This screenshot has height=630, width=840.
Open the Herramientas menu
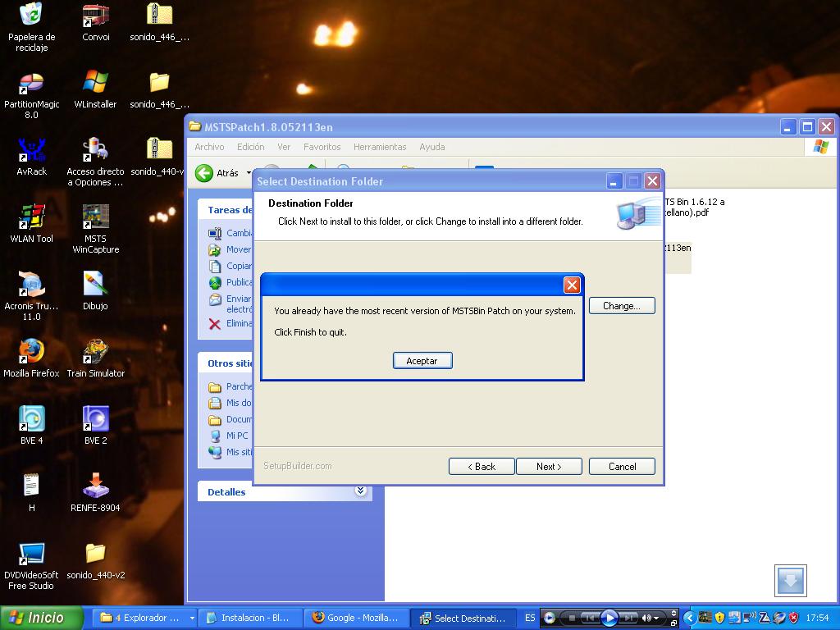pos(379,147)
